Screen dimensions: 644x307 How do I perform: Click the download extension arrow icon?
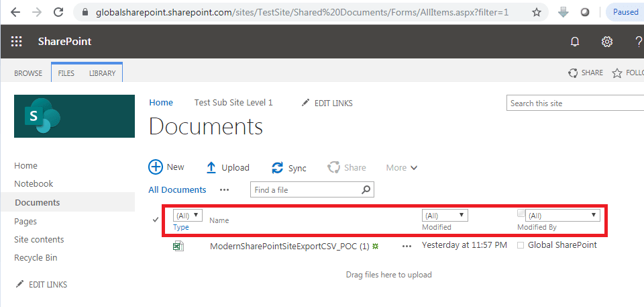(563, 12)
